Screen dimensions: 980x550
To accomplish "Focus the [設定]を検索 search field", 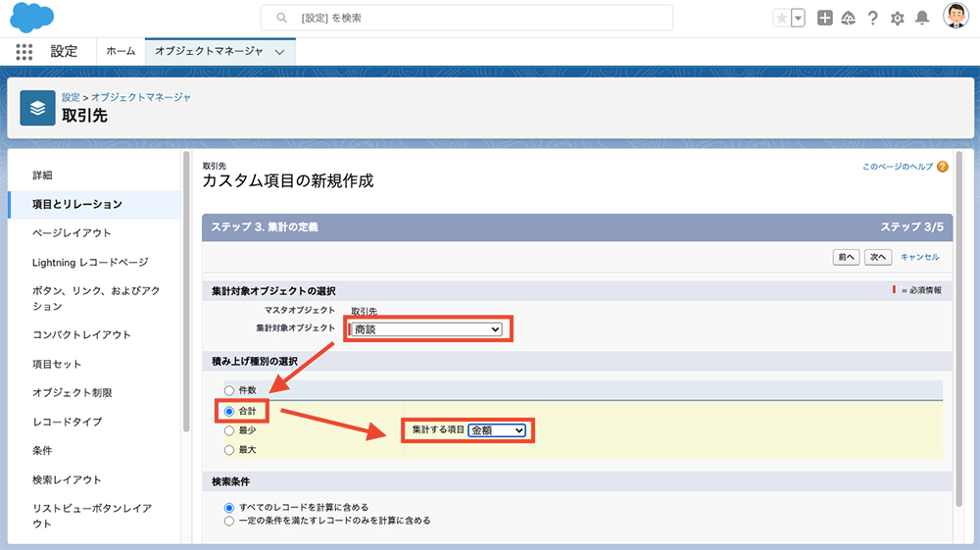I will (x=466, y=18).
